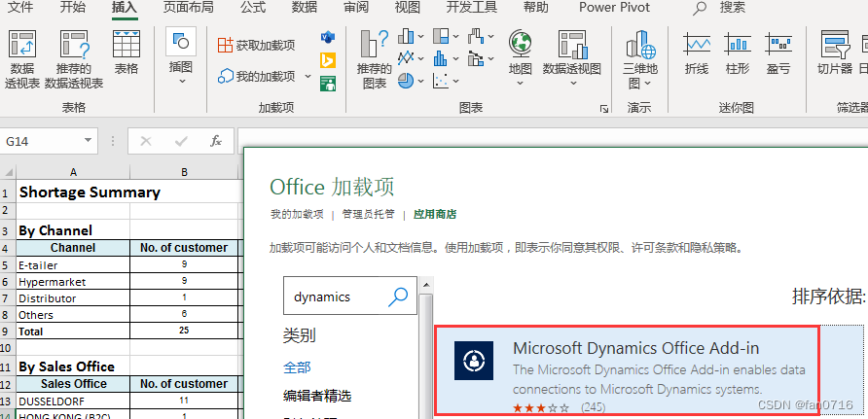Select the 应用商店 store tab

435,215
